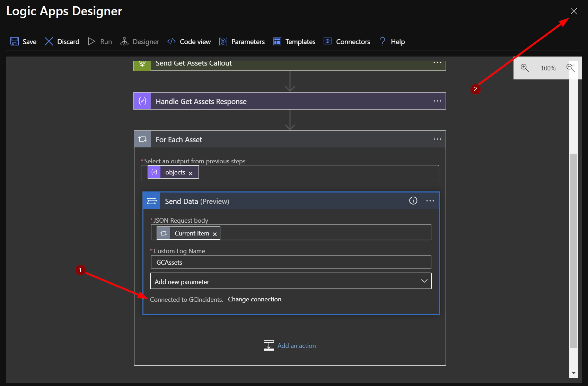Open the Send Data ellipsis menu
The width and height of the screenshot is (588, 386).
click(x=430, y=201)
